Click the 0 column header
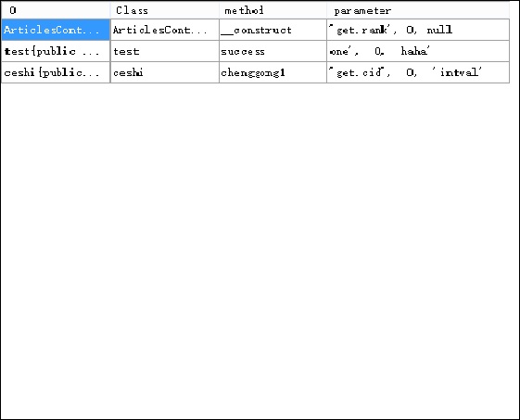The width and height of the screenshot is (520, 420). pyautogui.click(x=56, y=10)
